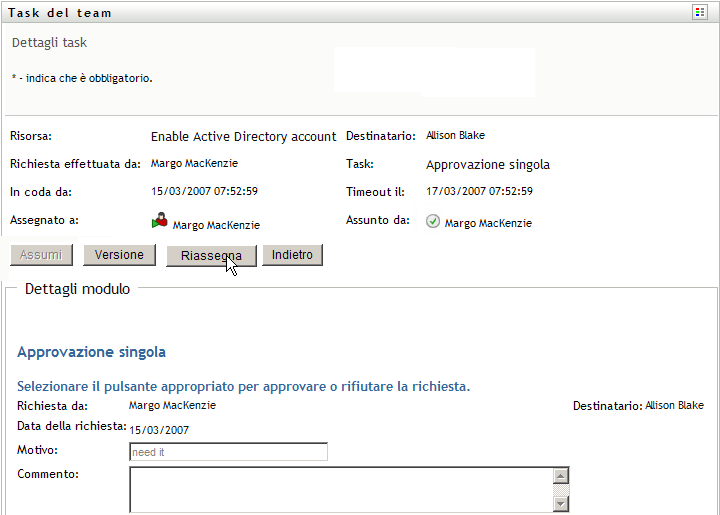Image resolution: width=720 pixels, height=515 pixels.
Task: Open the panel options icon in the title bar
Action: (x=700, y=12)
